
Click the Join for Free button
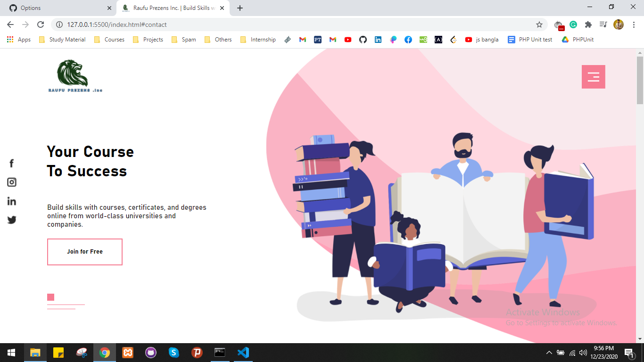84,252
